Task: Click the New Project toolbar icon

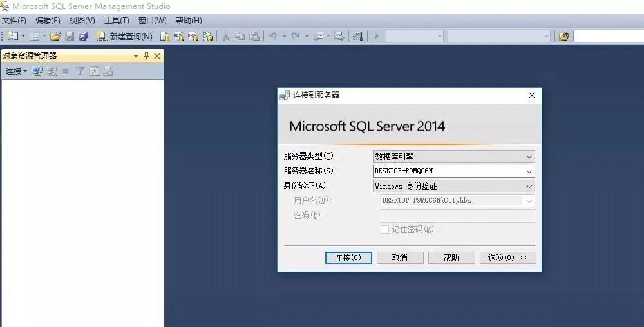Action: point(12,36)
